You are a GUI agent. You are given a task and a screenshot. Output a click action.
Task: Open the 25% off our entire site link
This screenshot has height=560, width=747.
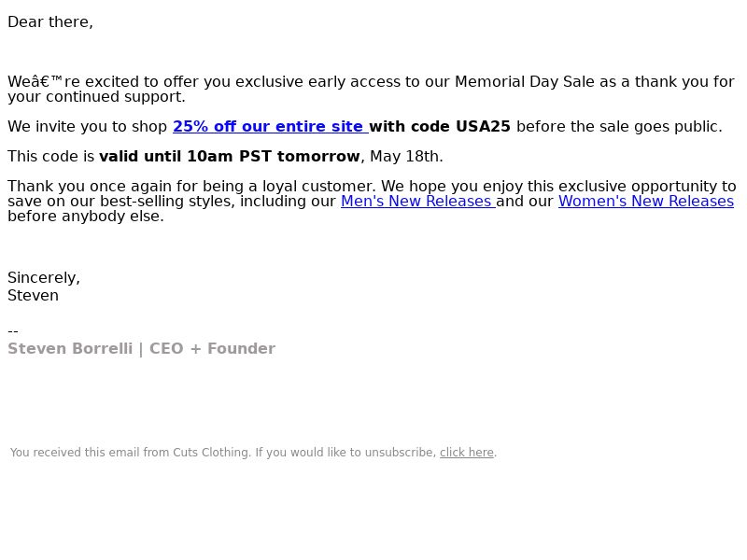(270, 127)
